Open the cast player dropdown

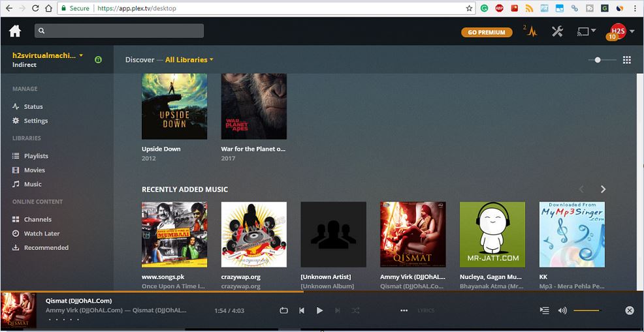click(587, 31)
